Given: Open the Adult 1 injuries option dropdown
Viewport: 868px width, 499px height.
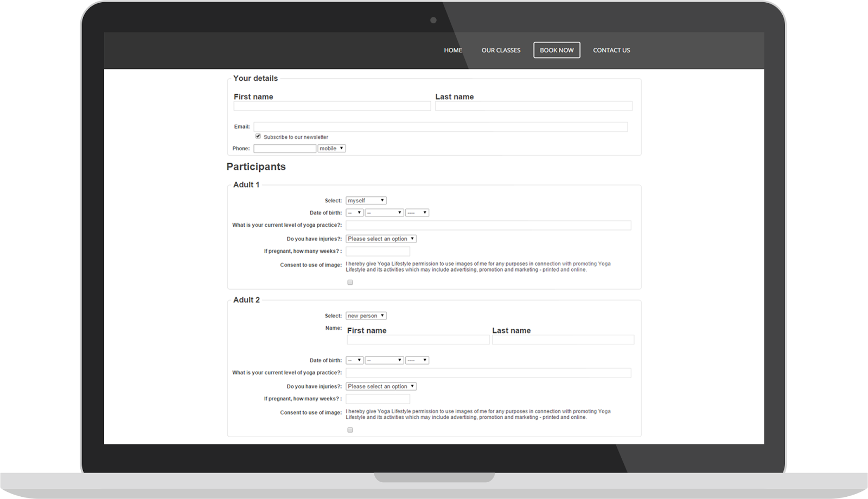Looking at the screenshot, I should (381, 239).
